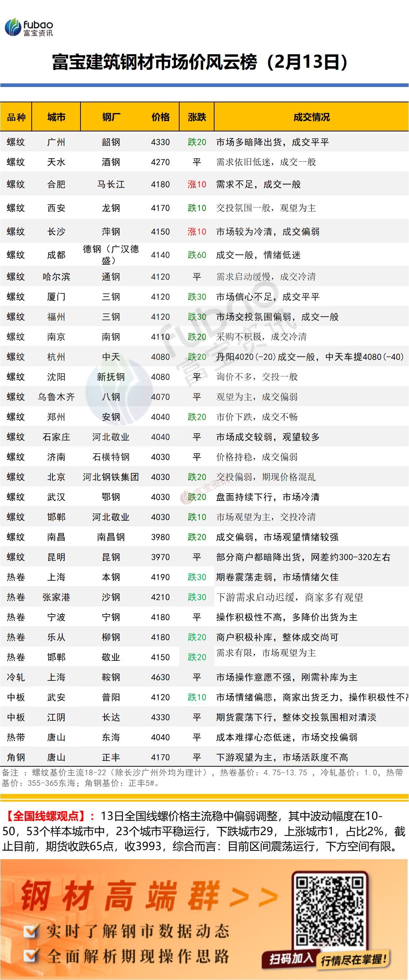Viewport: 409px width, 980px height.
Task: Click the 南昌钢 mill cell
Action: [x=111, y=537]
